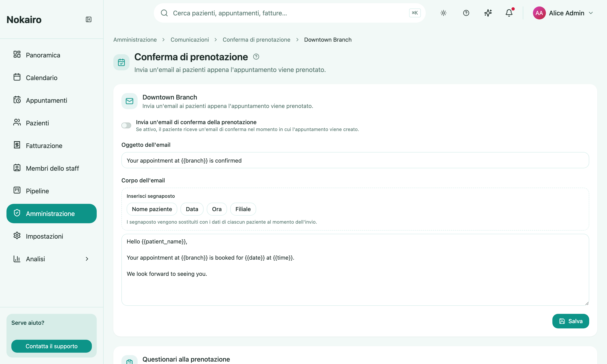Click Downtown Branch breadcrumb text

[328, 40]
